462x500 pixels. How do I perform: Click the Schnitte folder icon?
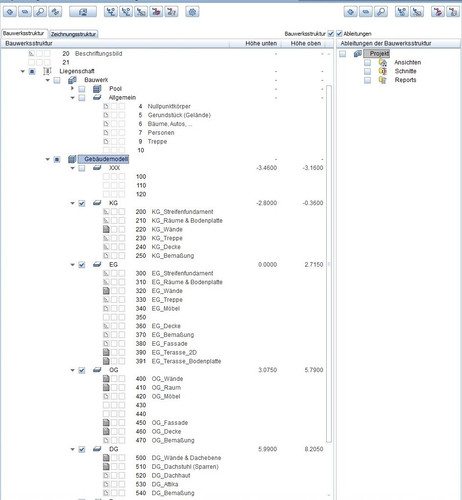click(x=383, y=71)
